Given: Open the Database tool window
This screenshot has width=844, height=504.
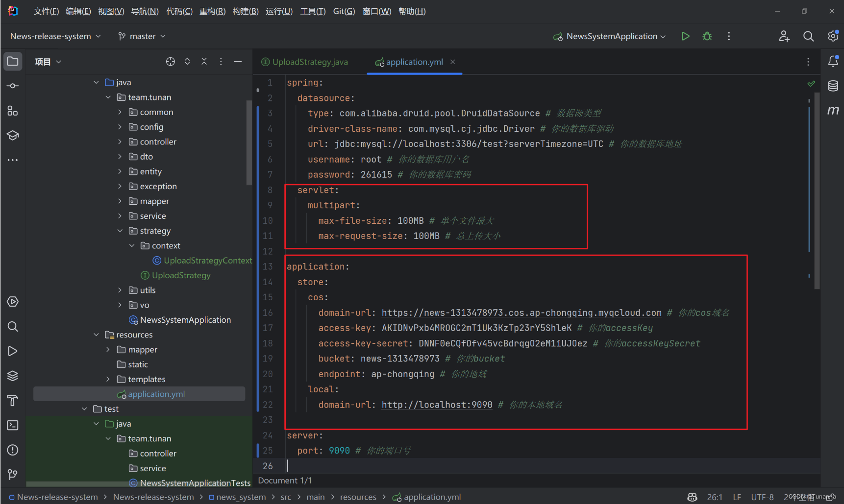Looking at the screenshot, I should click(833, 85).
